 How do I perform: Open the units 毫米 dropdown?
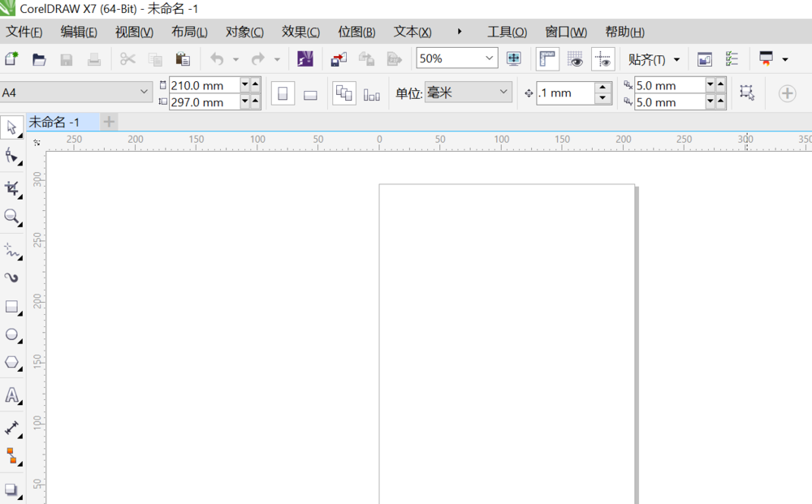[469, 92]
